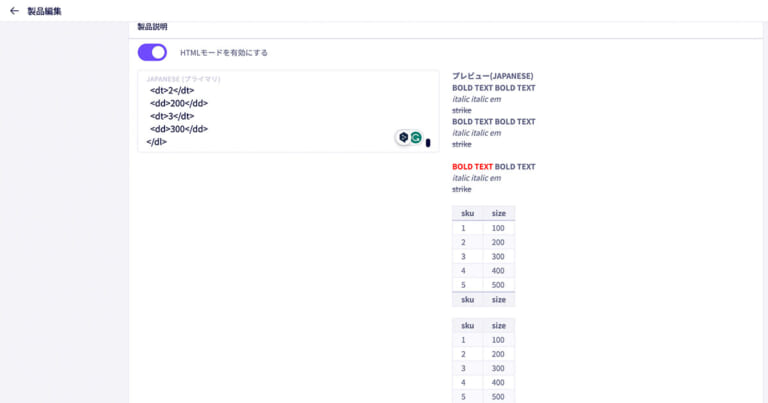Click the HTMLモードを有効にする label
The width and height of the screenshot is (768, 403).
pyautogui.click(x=223, y=52)
